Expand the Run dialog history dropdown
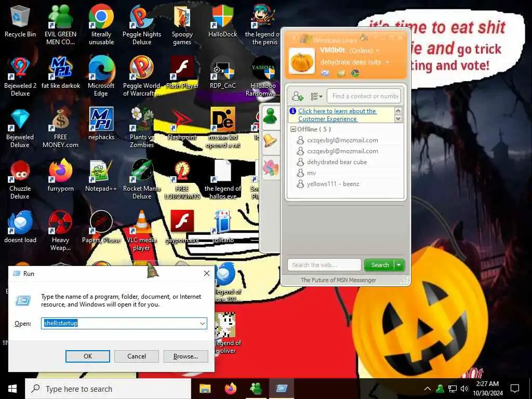This screenshot has width=532, height=399. tap(203, 323)
